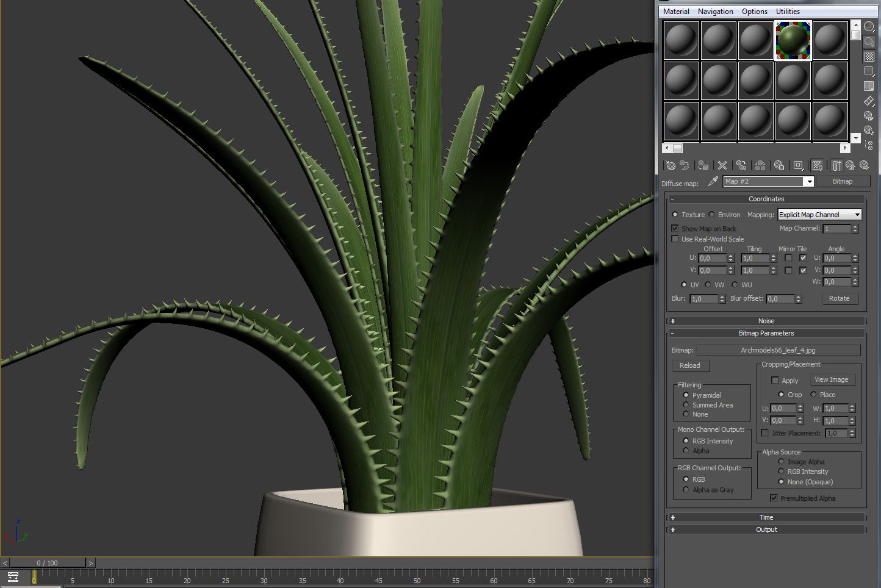
Task: Enable Use Real-World Scale checkbox
Action: (675, 239)
